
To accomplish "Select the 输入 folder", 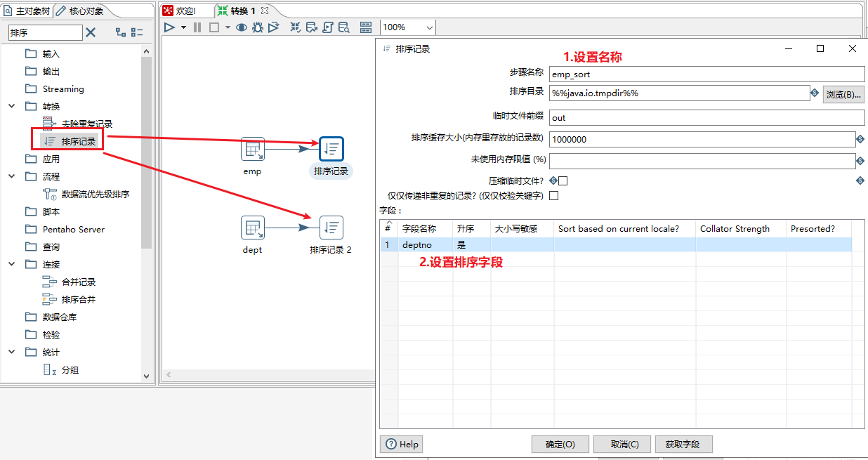I will 51,53.
